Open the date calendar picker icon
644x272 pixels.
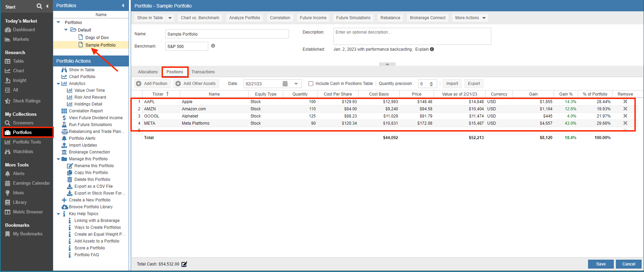(285, 84)
